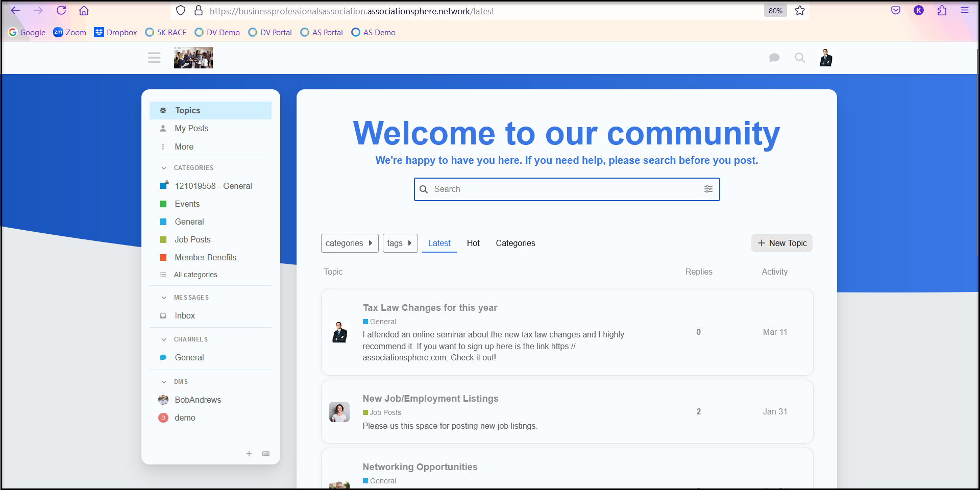Open the General chat channel

(210, 357)
